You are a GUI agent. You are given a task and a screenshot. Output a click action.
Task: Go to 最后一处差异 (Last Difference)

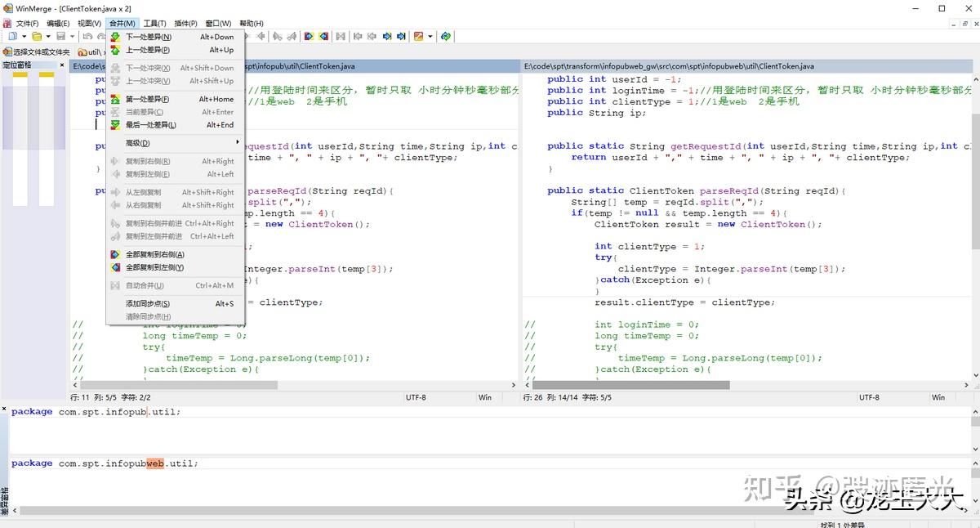tap(150, 125)
